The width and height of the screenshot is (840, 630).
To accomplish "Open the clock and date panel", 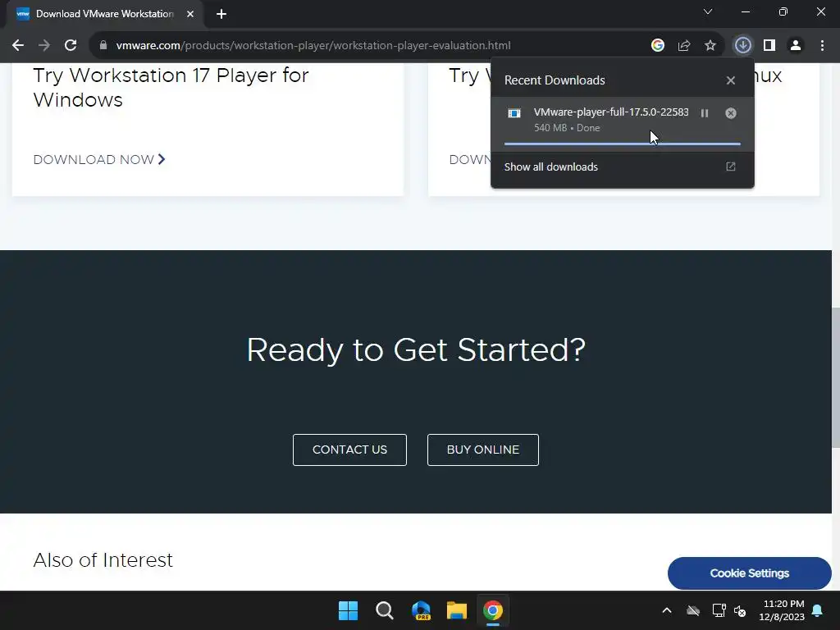I will pyautogui.click(x=782, y=610).
